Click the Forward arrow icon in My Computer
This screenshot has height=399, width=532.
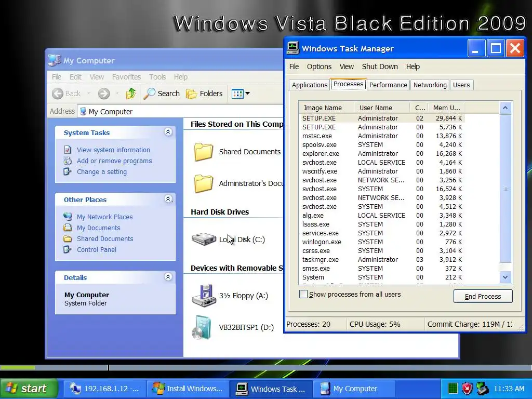[x=104, y=94]
